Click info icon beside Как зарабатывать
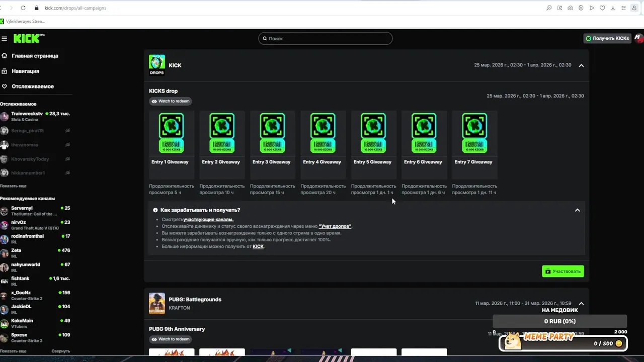 point(155,210)
